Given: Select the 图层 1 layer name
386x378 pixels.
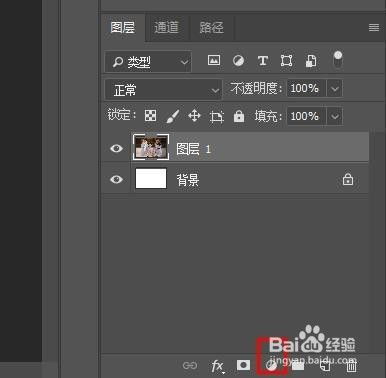Looking at the screenshot, I should (x=194, y=149).
